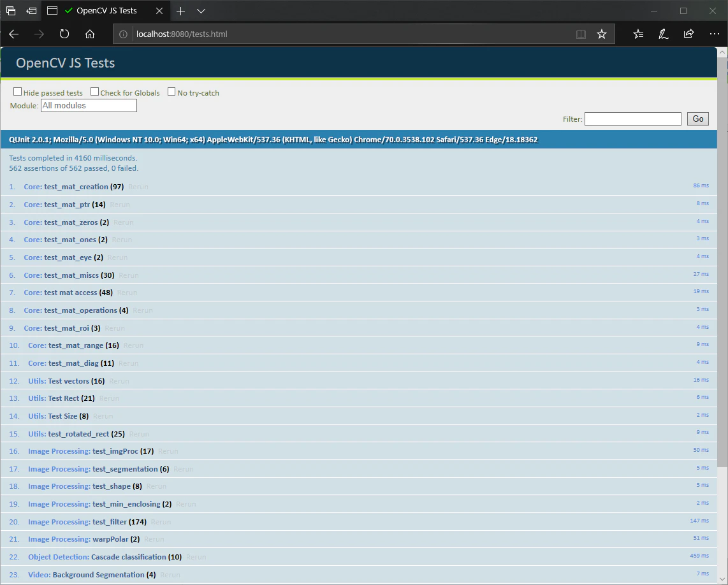The height and width of the screenshot is (585, 728).
Task: Click the Go filter button
Action: (x=698, y=119)
